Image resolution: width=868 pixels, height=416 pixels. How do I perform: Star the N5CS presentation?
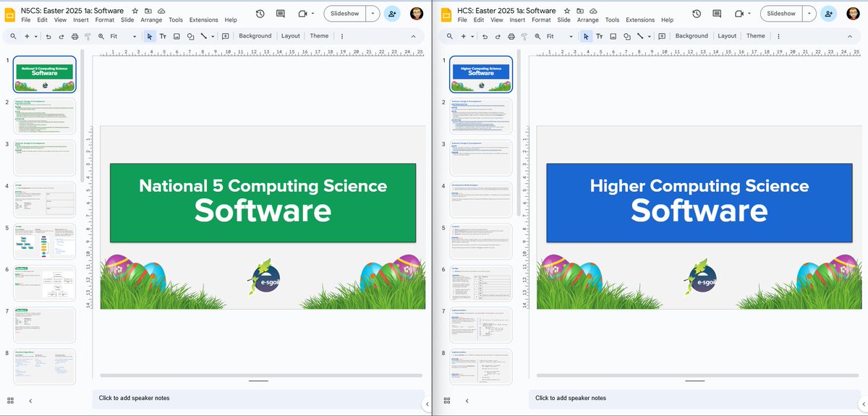point(135,11)
